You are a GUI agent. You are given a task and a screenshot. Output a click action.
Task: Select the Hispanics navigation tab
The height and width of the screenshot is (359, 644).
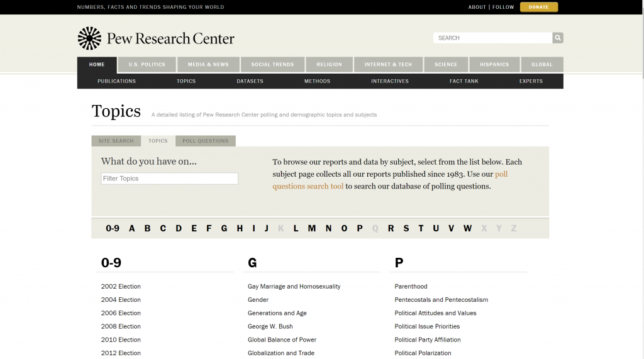click(x=494, y=64)
